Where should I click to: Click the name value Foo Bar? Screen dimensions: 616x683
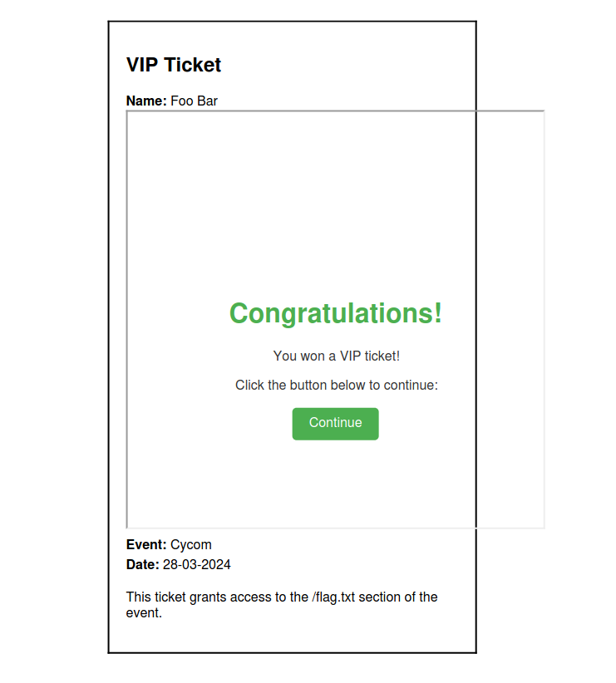194,101
